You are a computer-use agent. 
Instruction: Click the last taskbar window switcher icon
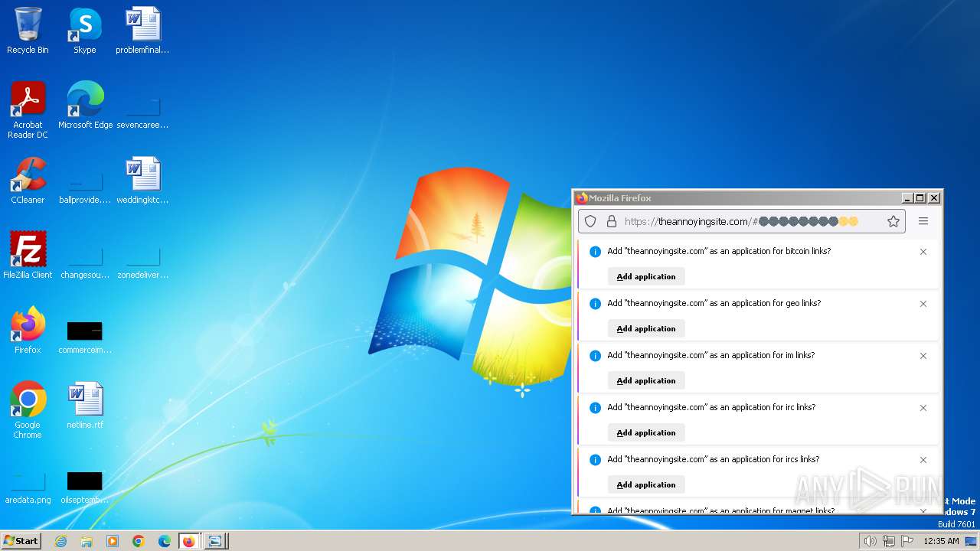(216, 541)
